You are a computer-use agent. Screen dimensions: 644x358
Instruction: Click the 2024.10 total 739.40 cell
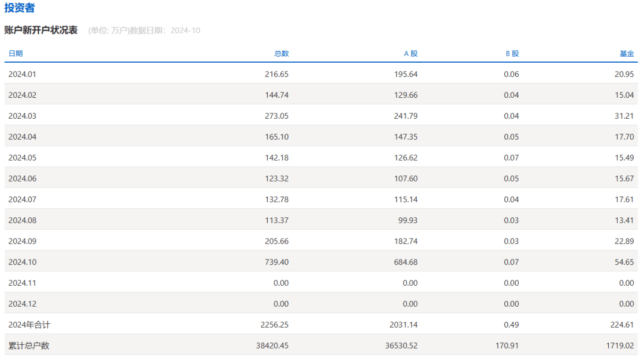(277, 263)
